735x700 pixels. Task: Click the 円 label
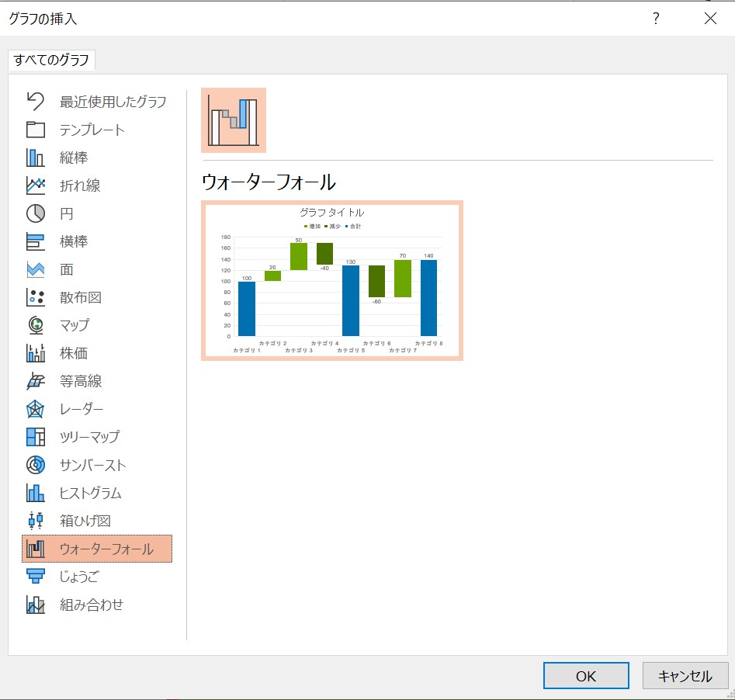[x=67, y=213]
